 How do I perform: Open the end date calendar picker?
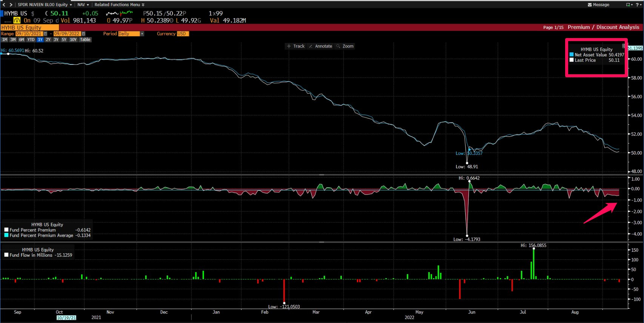click(84, 34)
